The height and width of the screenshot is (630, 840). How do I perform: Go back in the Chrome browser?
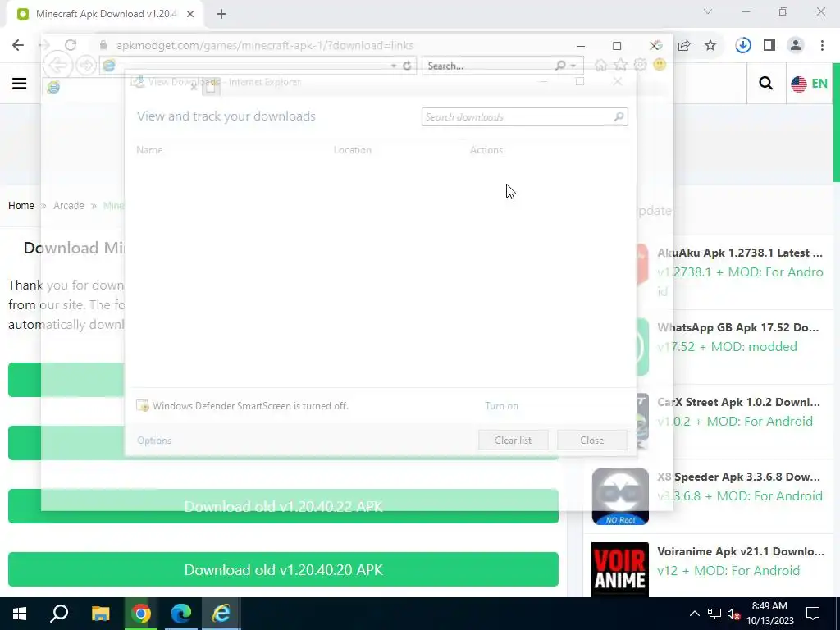tap(18, 45)
